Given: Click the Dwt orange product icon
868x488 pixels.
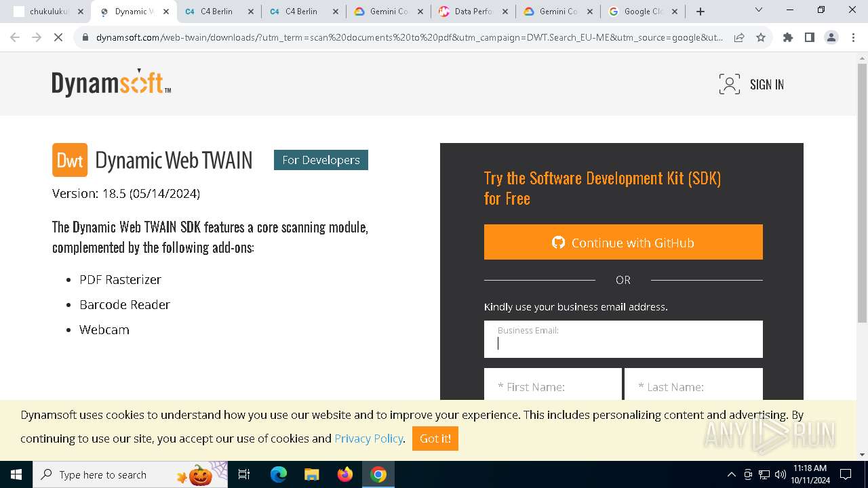Looking at the screenshot, I should click(70, 160).
